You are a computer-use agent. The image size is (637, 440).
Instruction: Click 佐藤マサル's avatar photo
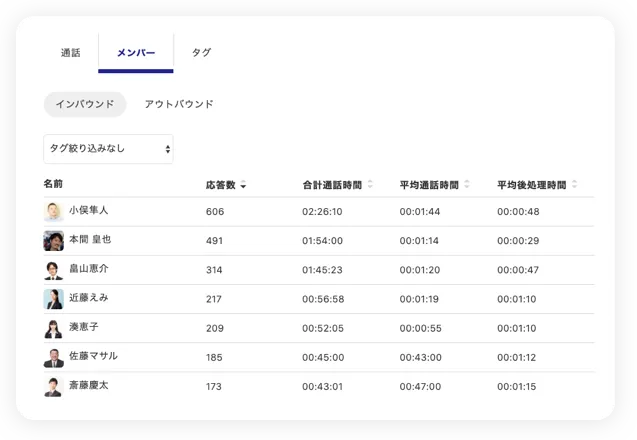(x=54, y=358)
